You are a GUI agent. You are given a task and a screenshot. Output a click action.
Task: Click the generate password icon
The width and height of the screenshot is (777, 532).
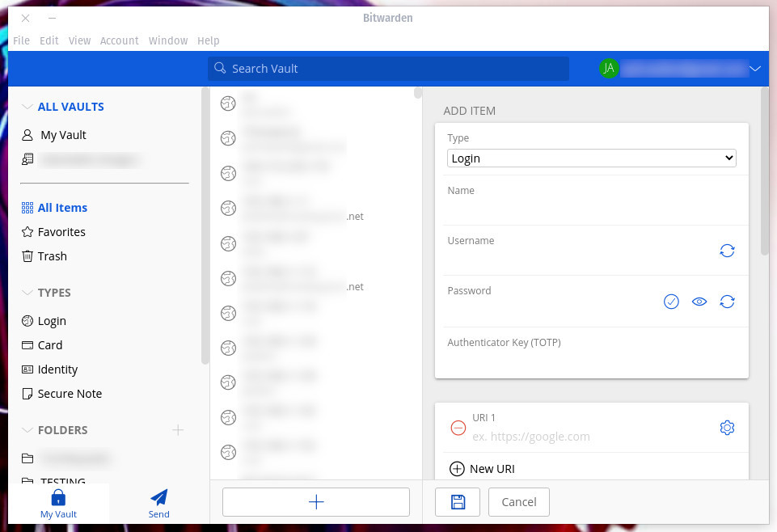(x=727, y=302)
